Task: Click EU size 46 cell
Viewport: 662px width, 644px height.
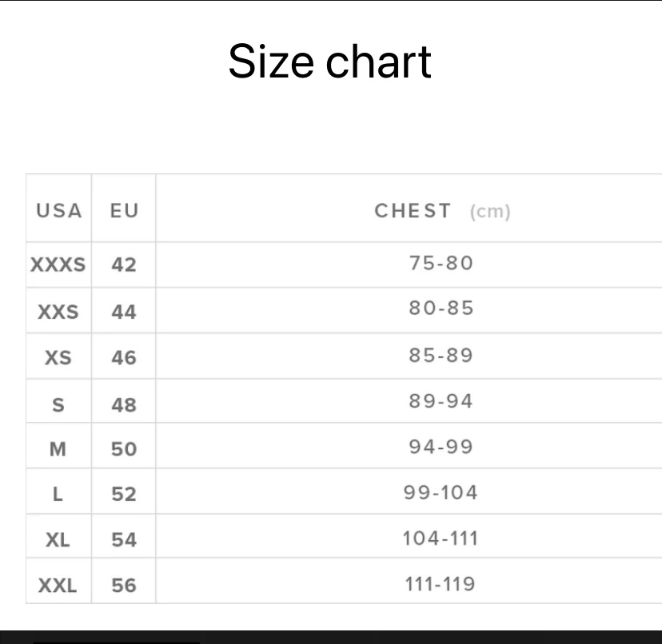Action: (x=124, y=358)
